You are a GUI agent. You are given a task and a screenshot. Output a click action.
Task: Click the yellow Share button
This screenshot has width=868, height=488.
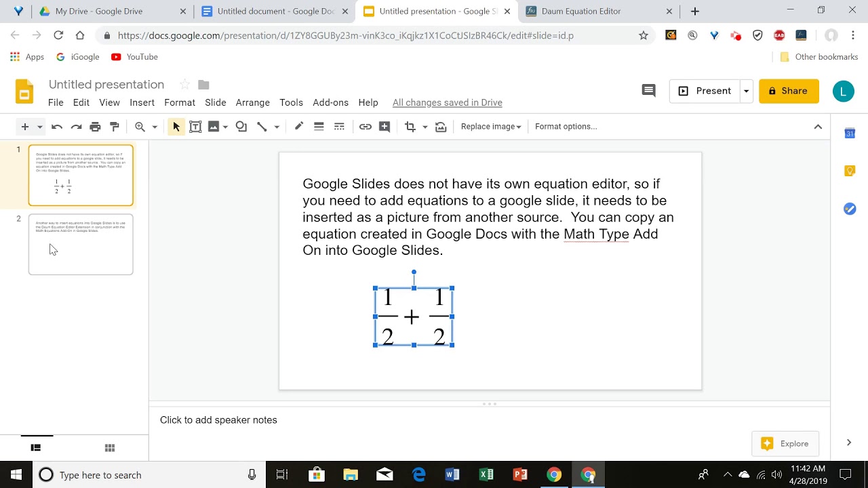(789, 91)
